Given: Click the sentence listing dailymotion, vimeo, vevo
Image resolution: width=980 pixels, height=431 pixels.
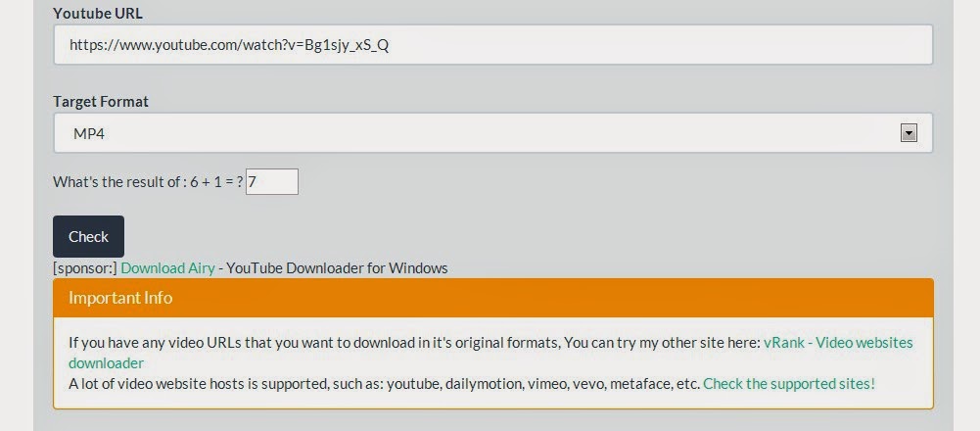Looking at the screenshot, I should (x=382, y=383).
